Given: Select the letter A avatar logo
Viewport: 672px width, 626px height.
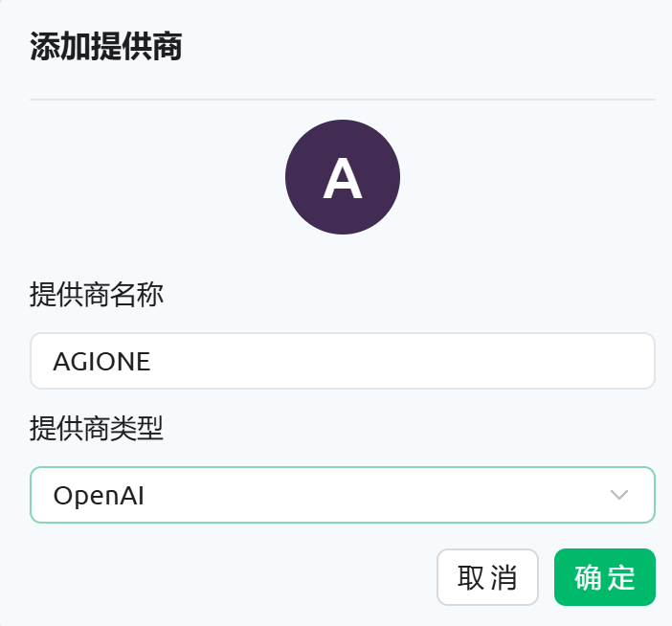Looking at the screenshot, I should tap(343, 178).
